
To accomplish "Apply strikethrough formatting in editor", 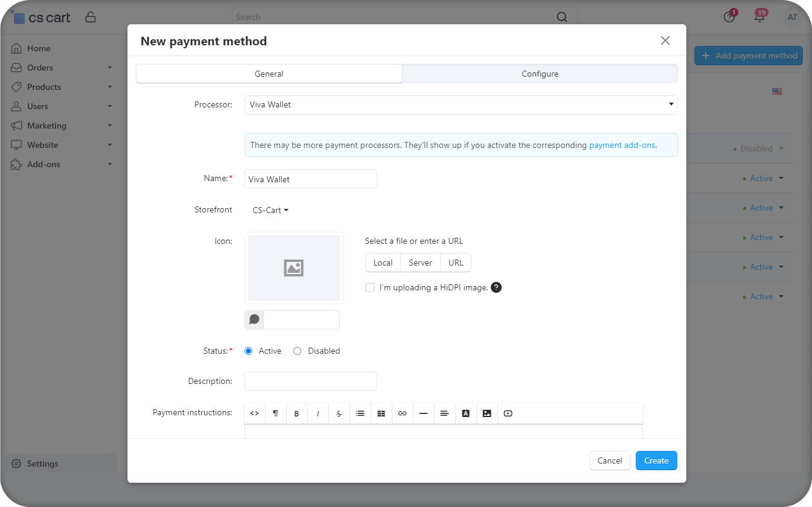I will [x=339, y=413].
